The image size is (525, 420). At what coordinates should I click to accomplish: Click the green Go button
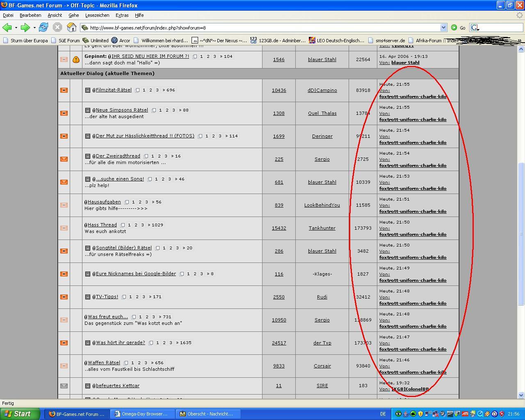(x=458, y=27)
